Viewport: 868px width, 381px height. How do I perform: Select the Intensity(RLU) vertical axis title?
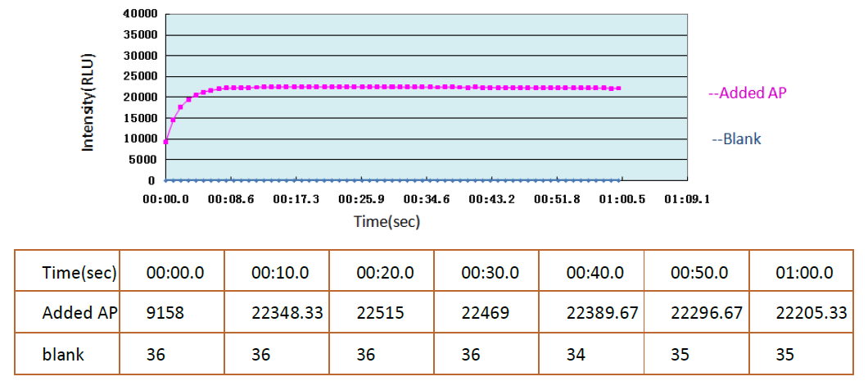tap(88, 102)
